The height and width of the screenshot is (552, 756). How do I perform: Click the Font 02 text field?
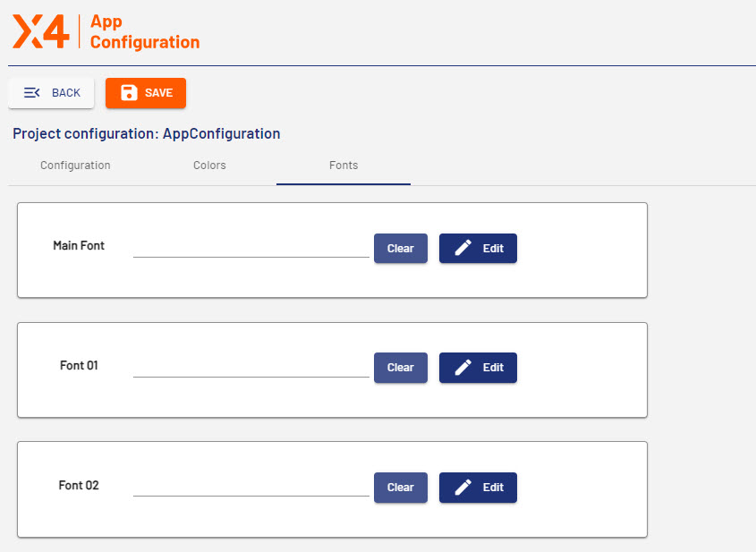pyautogui.click(x=251, y=486)
